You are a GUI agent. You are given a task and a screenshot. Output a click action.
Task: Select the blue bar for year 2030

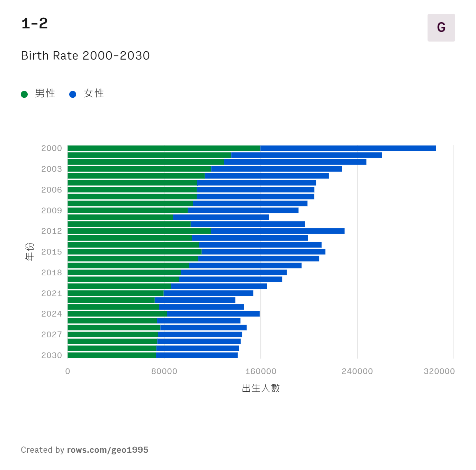pyautogui.click(x=197, y=355)
